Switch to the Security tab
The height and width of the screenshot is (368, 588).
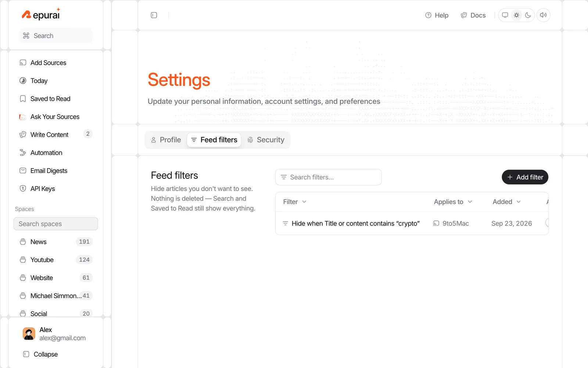coord(266,140)
